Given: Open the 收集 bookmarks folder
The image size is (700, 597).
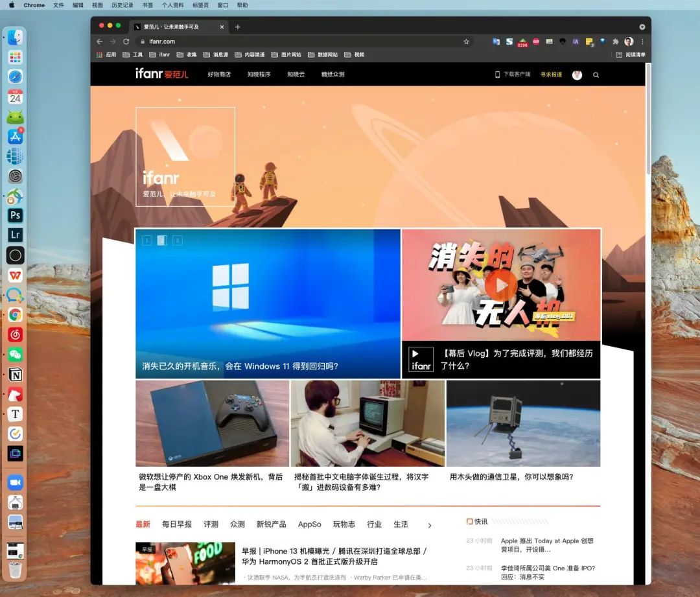Looking at the screenshot, I should [187, 54].
